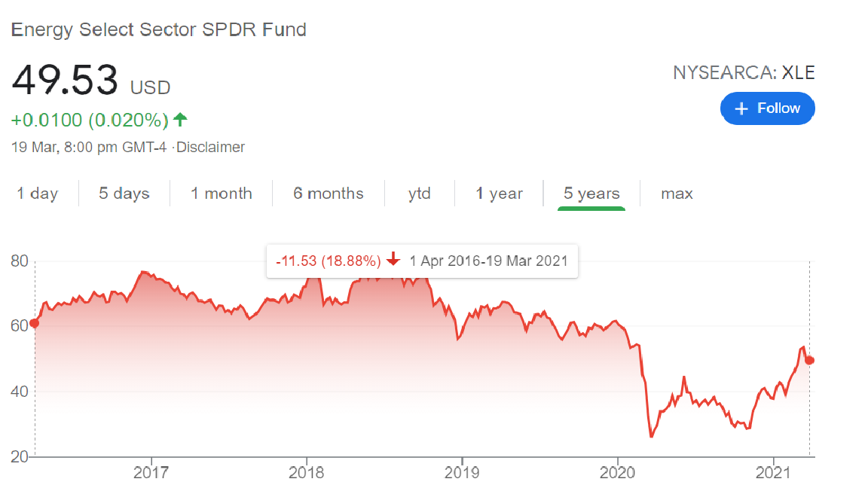The width and height of the screenshot is (868, 488).
Task: Switch to the 6 months tab
Action: click(329, 194)
